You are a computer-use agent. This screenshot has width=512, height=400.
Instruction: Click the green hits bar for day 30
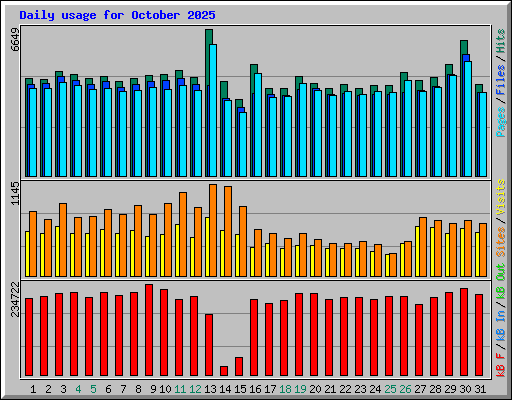464,47
